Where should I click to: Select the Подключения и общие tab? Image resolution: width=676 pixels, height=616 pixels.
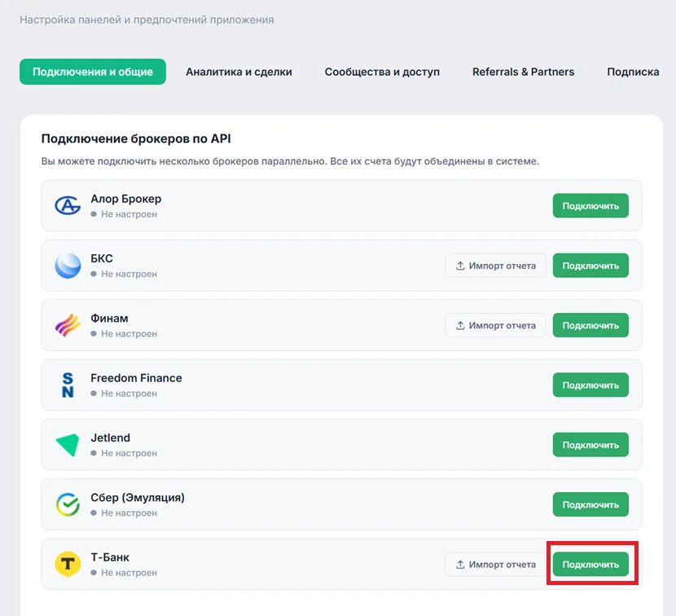[93, 72]
